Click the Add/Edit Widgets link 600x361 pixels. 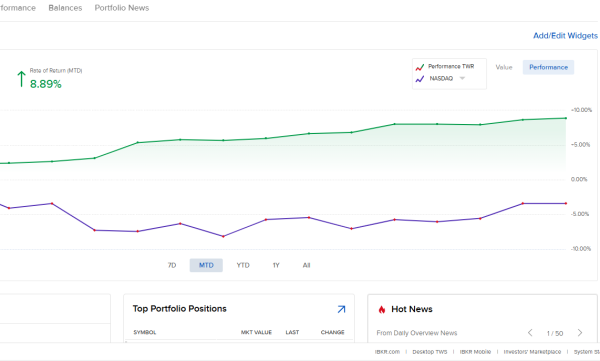565,36
